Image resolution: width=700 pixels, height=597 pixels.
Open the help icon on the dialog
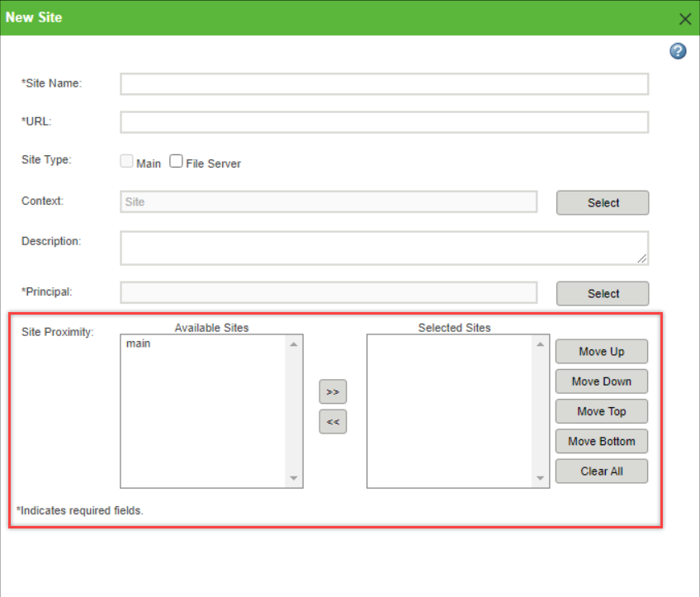[677, 50]
